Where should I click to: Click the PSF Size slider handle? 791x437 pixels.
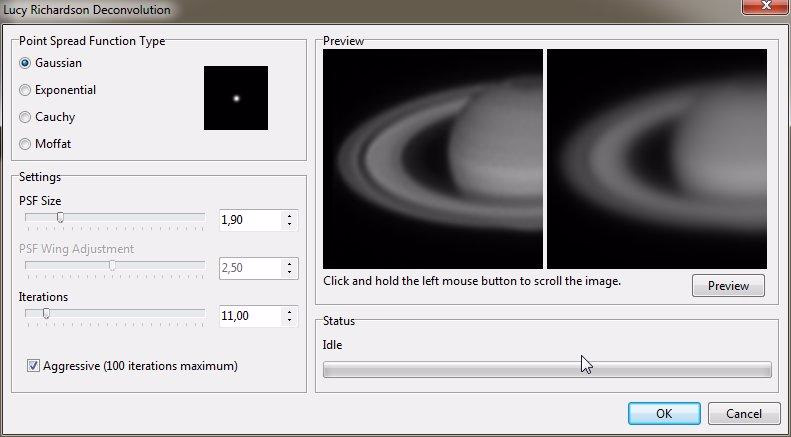(x=60, y=217)
